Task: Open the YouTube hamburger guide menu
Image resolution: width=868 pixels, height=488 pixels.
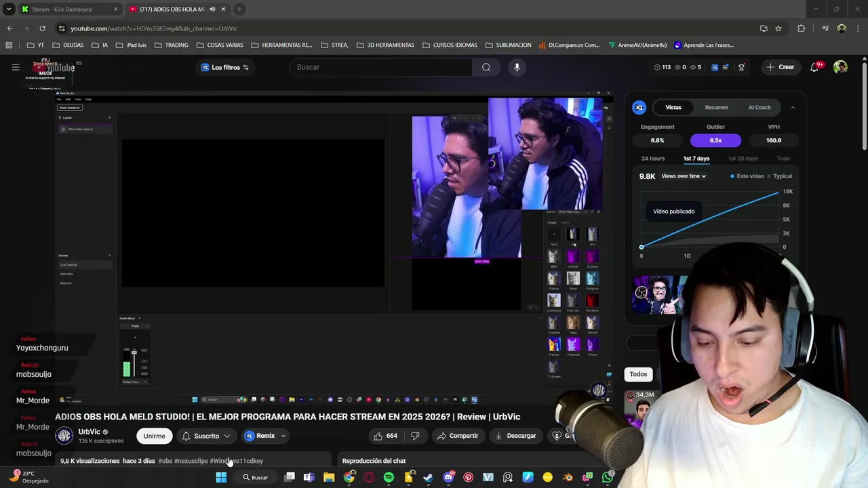Action: (x=16, y=67)
